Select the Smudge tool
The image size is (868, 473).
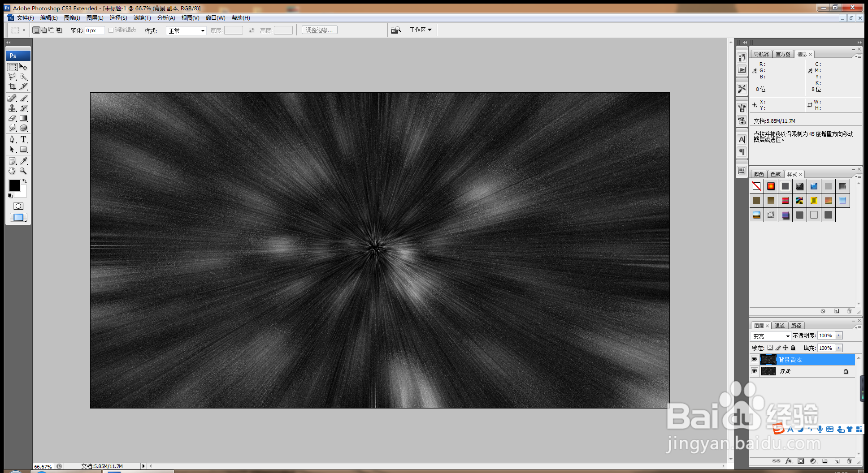13,128
